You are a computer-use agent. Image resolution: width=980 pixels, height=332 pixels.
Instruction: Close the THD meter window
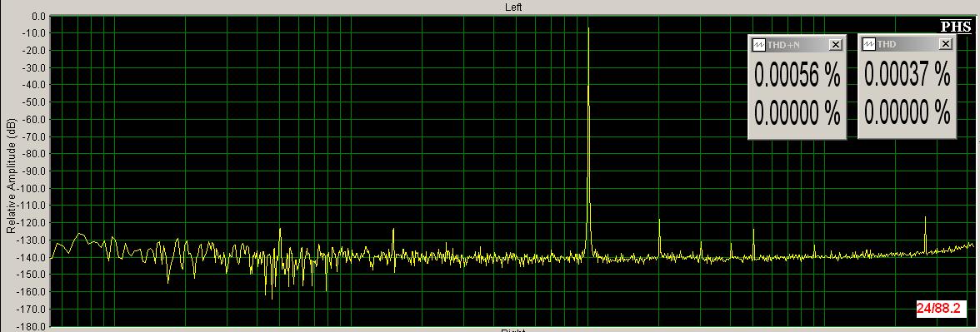click(x=946, y=43)
